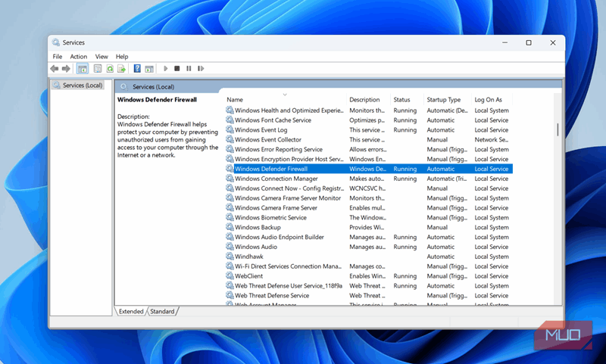
Task: Open Help via blue question mark icon
Action: (137, 69)
